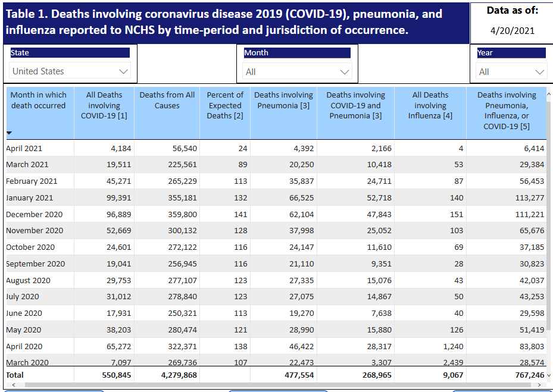Click Deaths involving Pneumonia column header

coord(283,100)
